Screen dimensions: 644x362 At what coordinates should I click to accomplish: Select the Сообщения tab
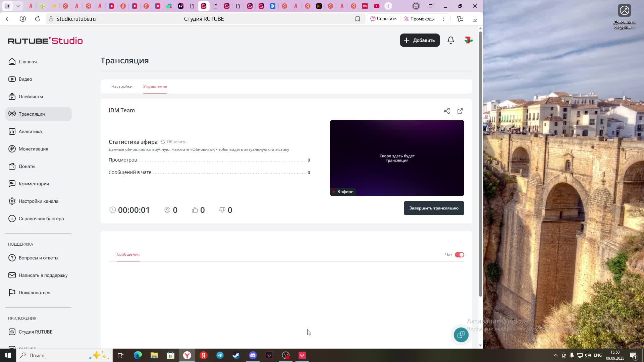pos(128,254)
